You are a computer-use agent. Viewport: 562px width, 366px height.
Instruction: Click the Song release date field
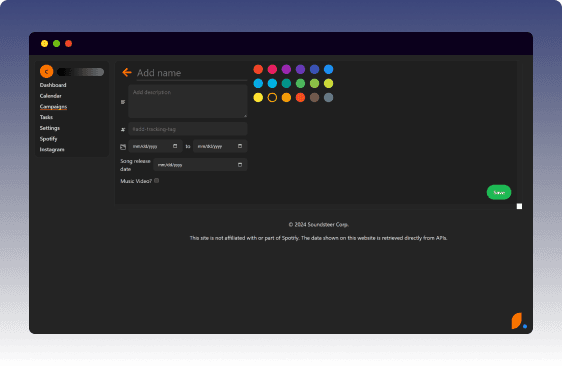coord(200,165)
